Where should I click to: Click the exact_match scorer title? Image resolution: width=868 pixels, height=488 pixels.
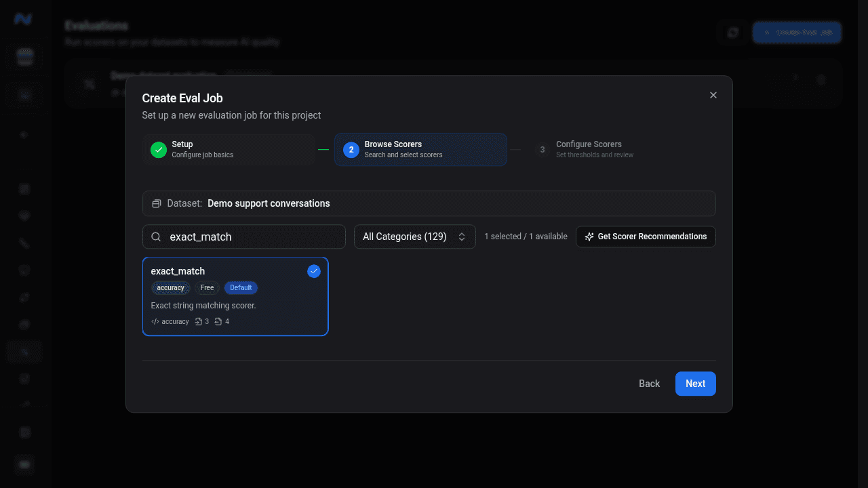click(x=178, y=271)
